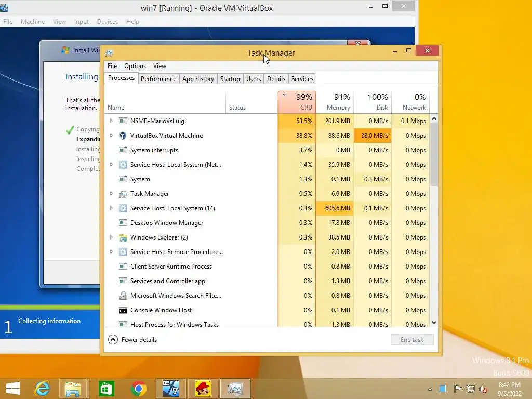Click the Service Host: Remote Procedure gear icon

click(123, 252)
